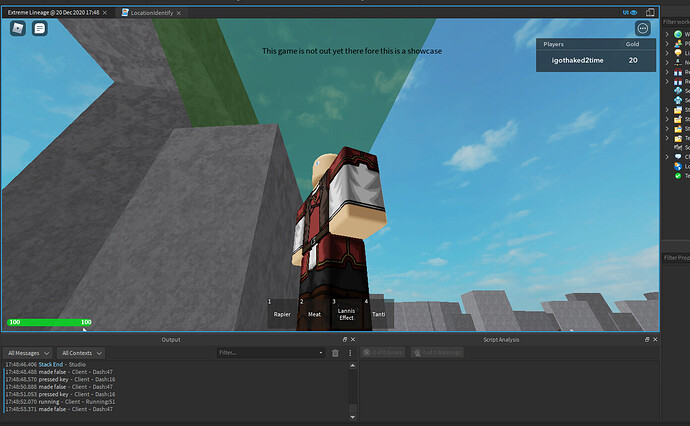Focus the Filter Properties field
Screen dimensions: 690x426
(x=676, y=257)
